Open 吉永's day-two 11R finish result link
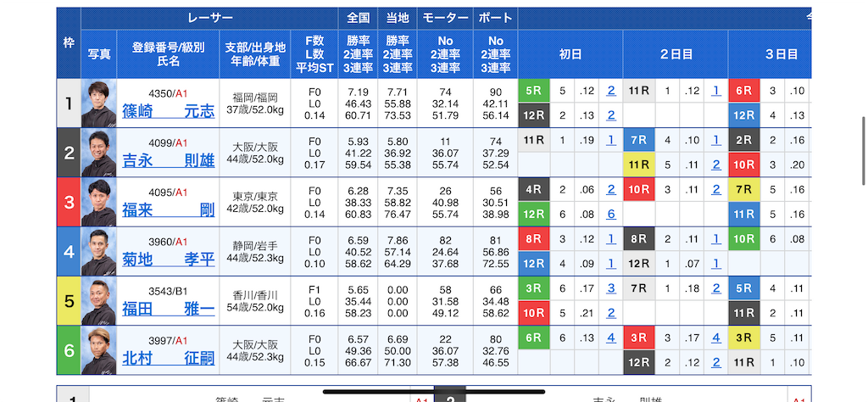Viewport: 868px width, 402px height. 715,165
